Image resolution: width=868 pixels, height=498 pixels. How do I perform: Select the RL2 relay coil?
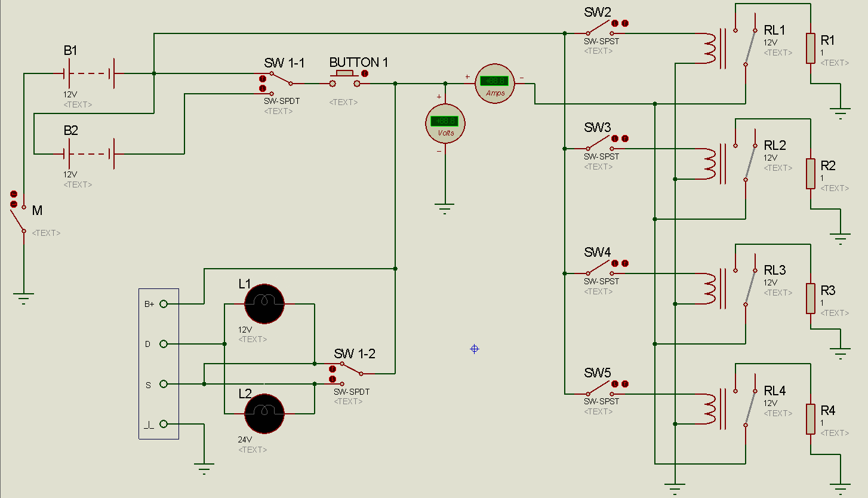coord(710,163)
